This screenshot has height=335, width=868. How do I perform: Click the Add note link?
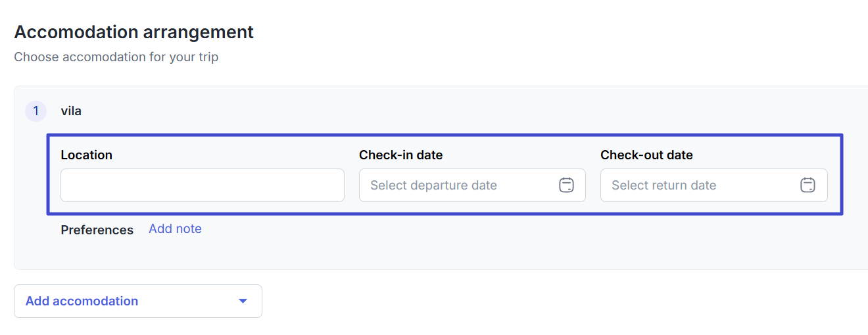[175, 229]
